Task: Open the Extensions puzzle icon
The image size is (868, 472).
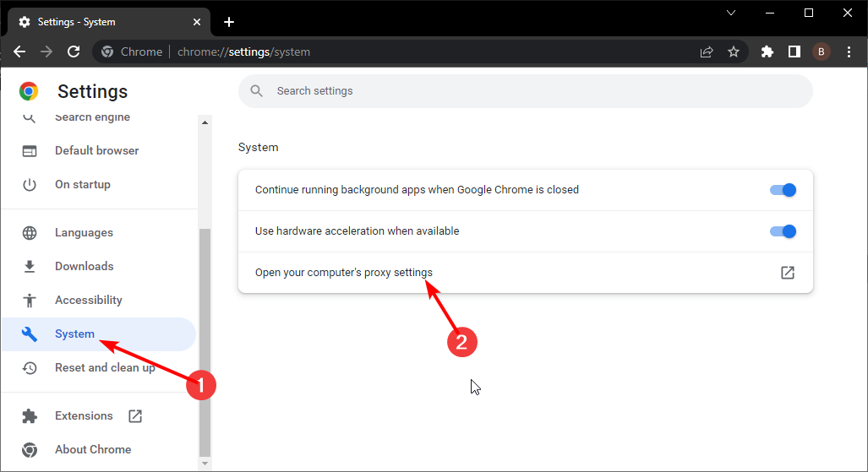Action: tap(767, 52)
